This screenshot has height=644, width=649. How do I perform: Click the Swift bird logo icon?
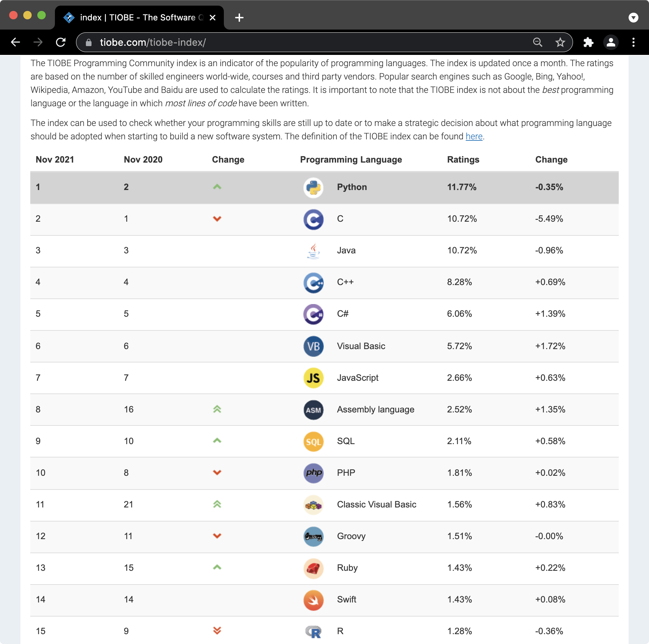313,600
